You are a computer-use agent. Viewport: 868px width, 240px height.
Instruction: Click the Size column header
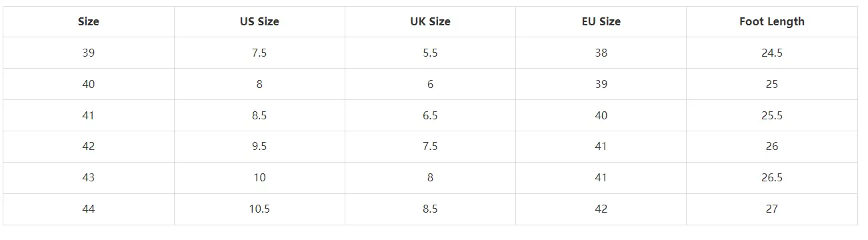tap(89, 21)
